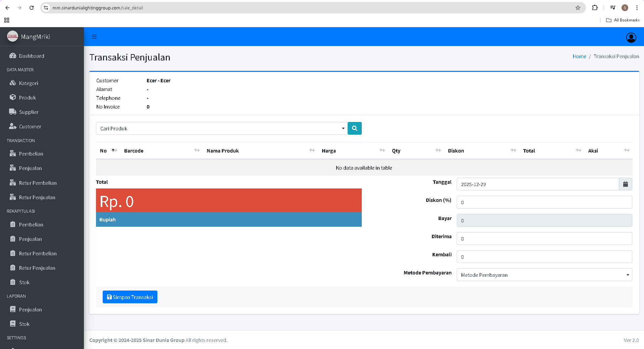Click the blue product search button
The width and height of the screenshot is (644, 349).
[x=354, y=128]
